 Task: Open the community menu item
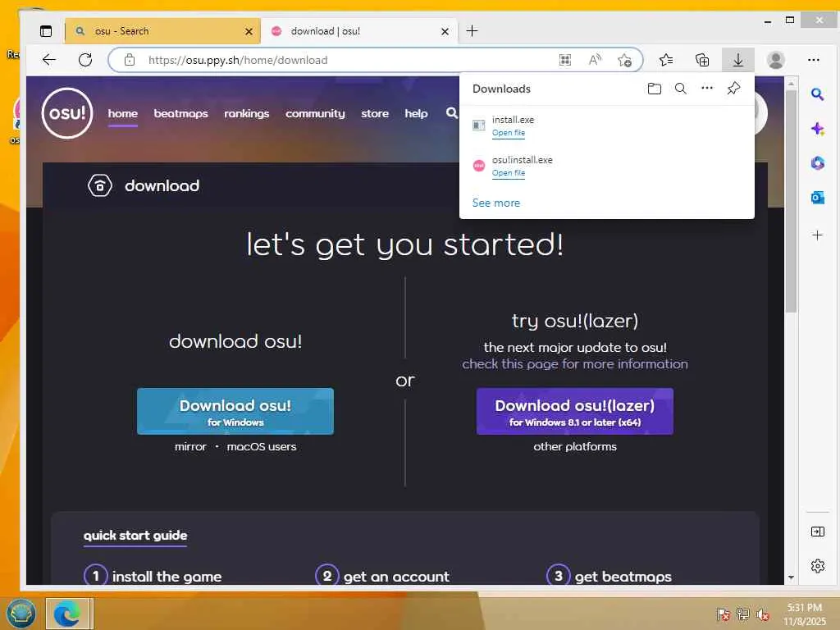tap(315, 113)
